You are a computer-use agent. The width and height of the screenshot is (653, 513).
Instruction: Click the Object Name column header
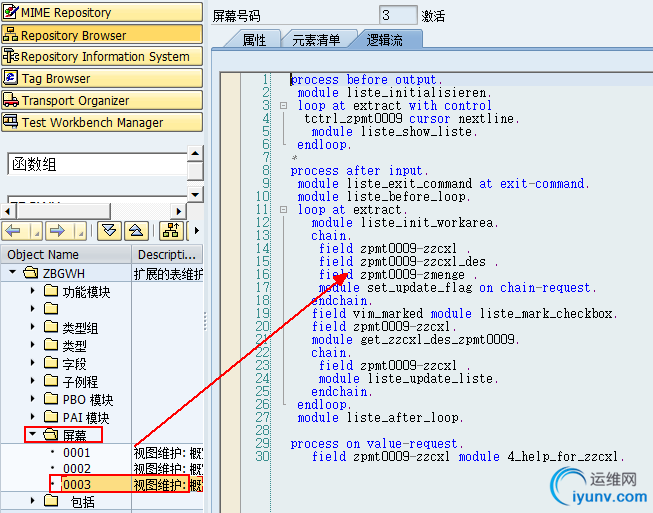(66, 254)
